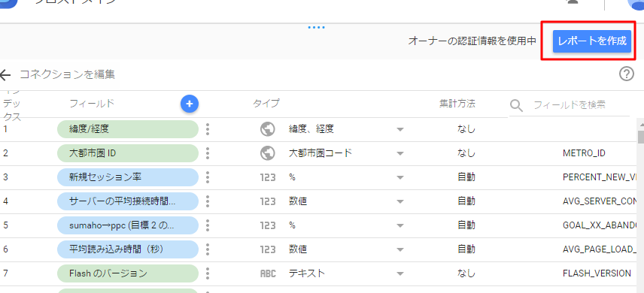Select the 平均読み込み時間（秒） field chip

(x=128, y=249)
